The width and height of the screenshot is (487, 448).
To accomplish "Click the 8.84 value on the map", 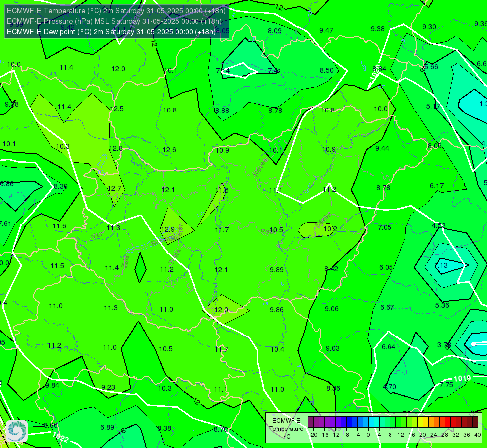I will [379, 69].
